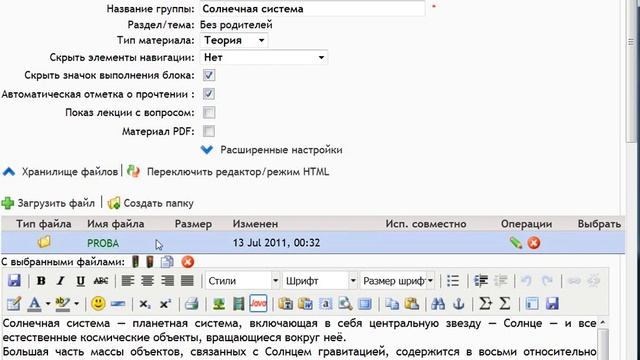Click the 'Название группы' input field

(312, 9)
